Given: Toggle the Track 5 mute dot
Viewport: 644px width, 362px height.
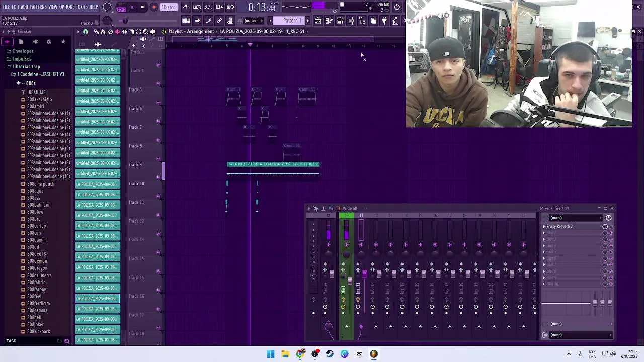Looking at the screenshot, I should [x=158, y=103].
